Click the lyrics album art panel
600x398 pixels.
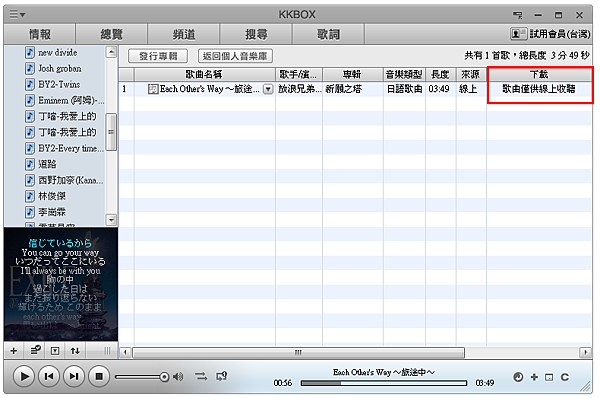[x=61, y=284]
